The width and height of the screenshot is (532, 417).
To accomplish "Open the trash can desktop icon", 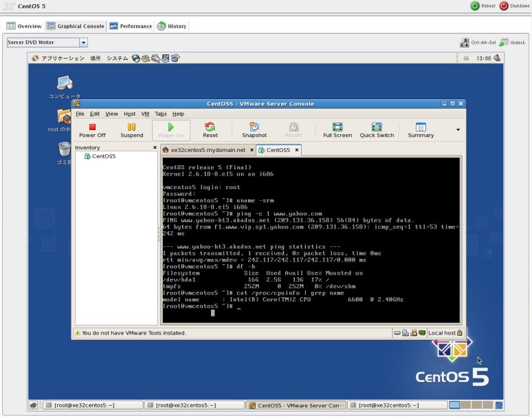I will coord(64,153).
